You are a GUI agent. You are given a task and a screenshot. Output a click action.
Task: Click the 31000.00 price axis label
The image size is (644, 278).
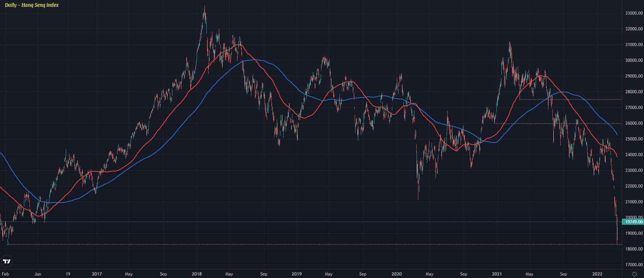pos(634,45)
